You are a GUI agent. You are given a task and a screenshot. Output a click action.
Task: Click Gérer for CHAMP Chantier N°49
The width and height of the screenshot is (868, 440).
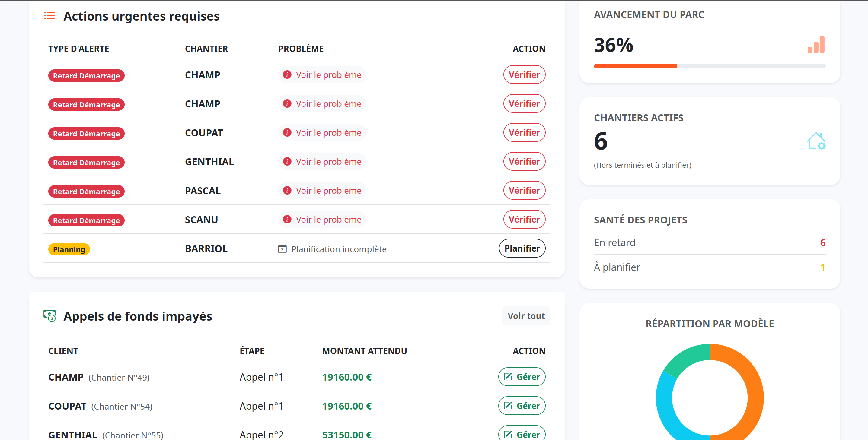pyautogui.click(x=522, y=377)
